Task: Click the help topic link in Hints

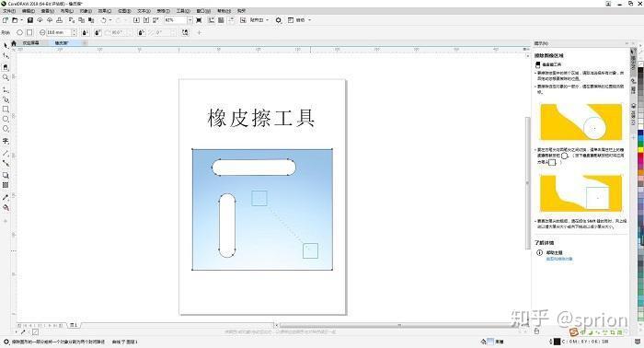Action: pos(559,260)
